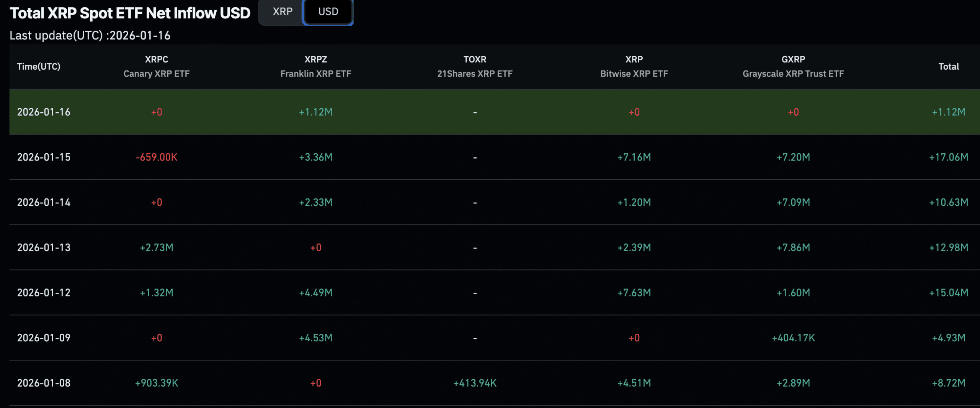The image size is (980, 408).
Task: Click the TOXR 21Shares XRP ETF column header
Action: [475, 66]
